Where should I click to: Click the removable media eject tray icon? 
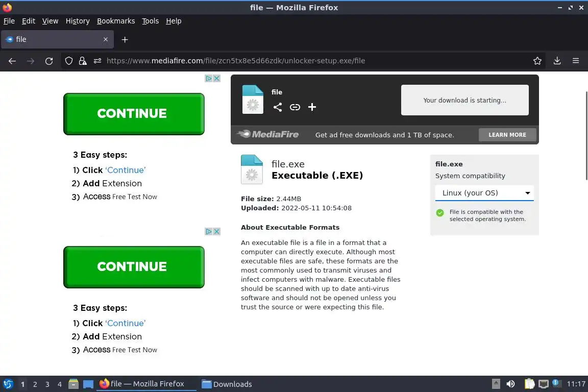coord(496,384)
